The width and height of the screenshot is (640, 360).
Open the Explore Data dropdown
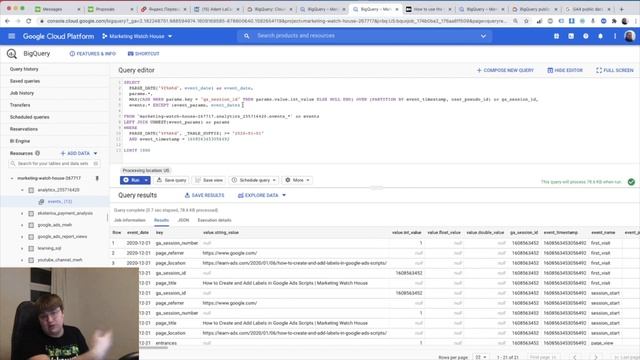pyautogui.click(x=262, y=196)
